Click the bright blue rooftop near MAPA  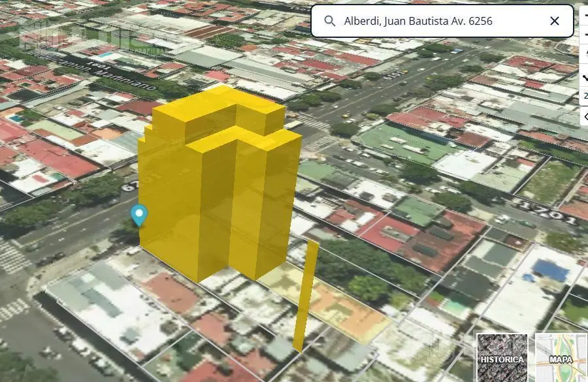point(550,270)
